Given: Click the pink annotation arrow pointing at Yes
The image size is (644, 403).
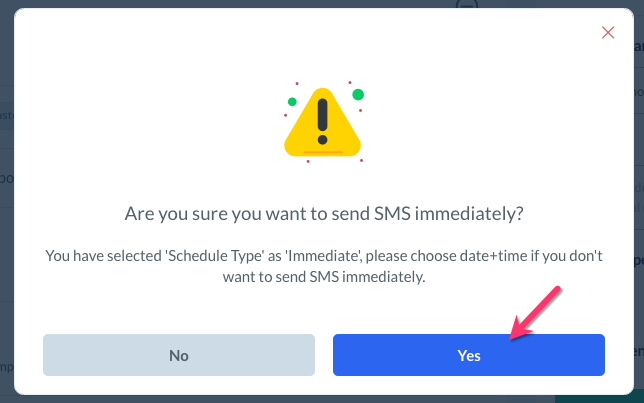Looking at the screenshot, I should [x=536, y=313].
